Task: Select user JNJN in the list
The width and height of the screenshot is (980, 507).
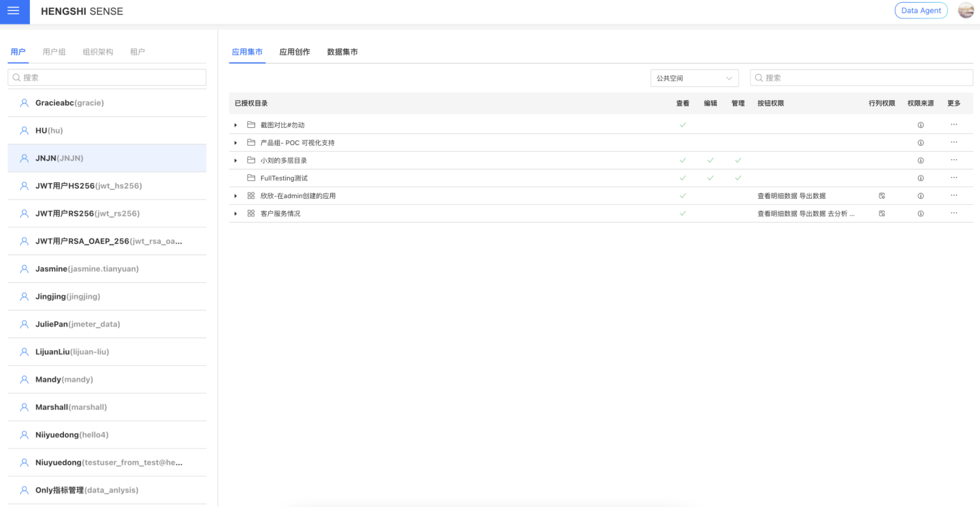Action: 107,158
